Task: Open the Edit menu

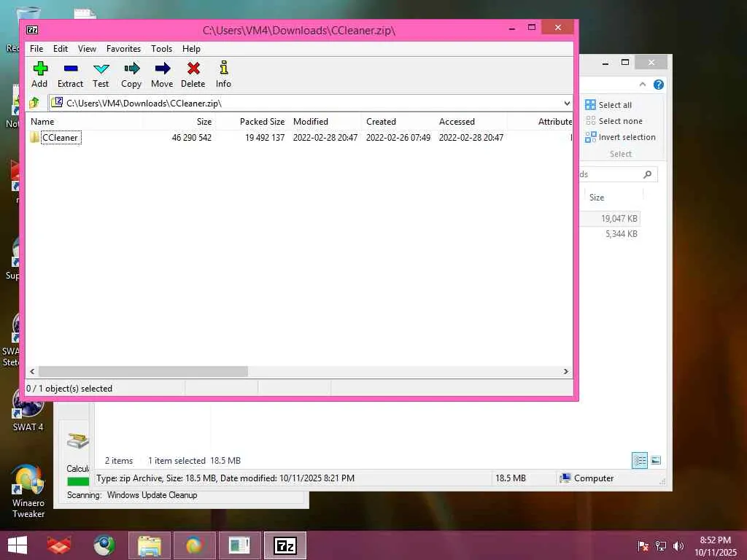Action: click(60, 49)
